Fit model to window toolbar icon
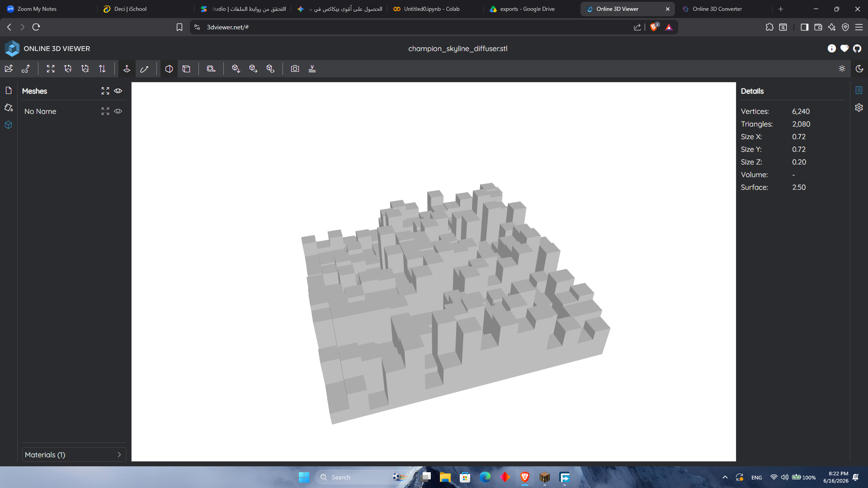 [x=51, y=69]
